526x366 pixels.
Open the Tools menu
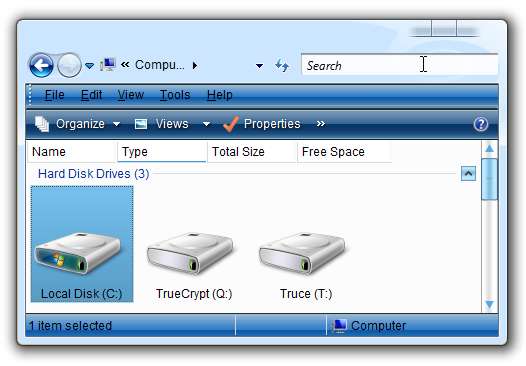coord(175,95)
